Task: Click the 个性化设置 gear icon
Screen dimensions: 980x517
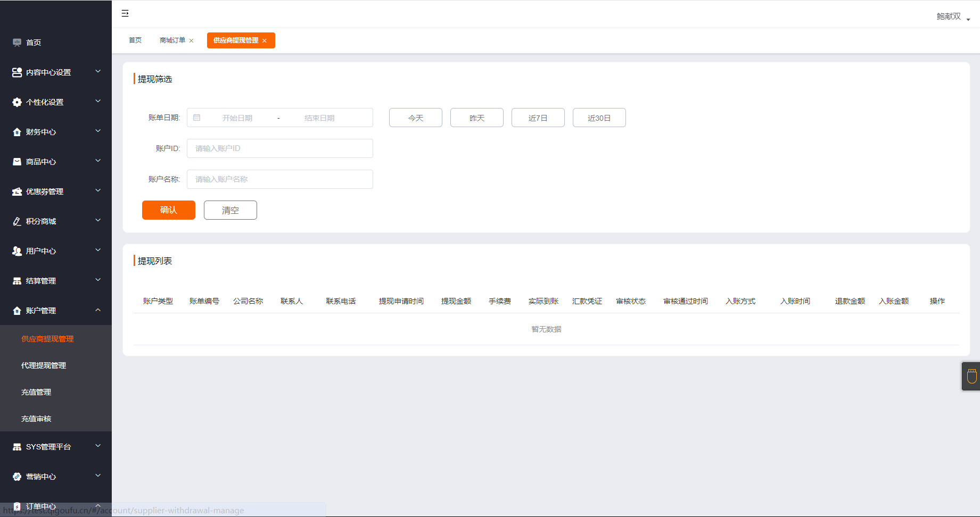Action: pyautogui.click(x=17, y=102)
